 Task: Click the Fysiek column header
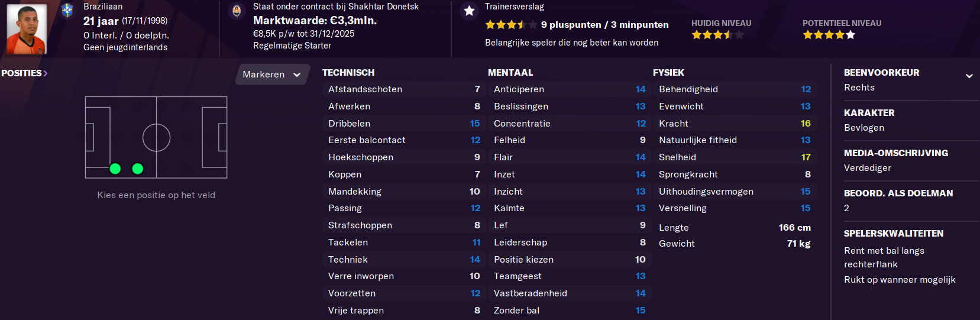668,73
